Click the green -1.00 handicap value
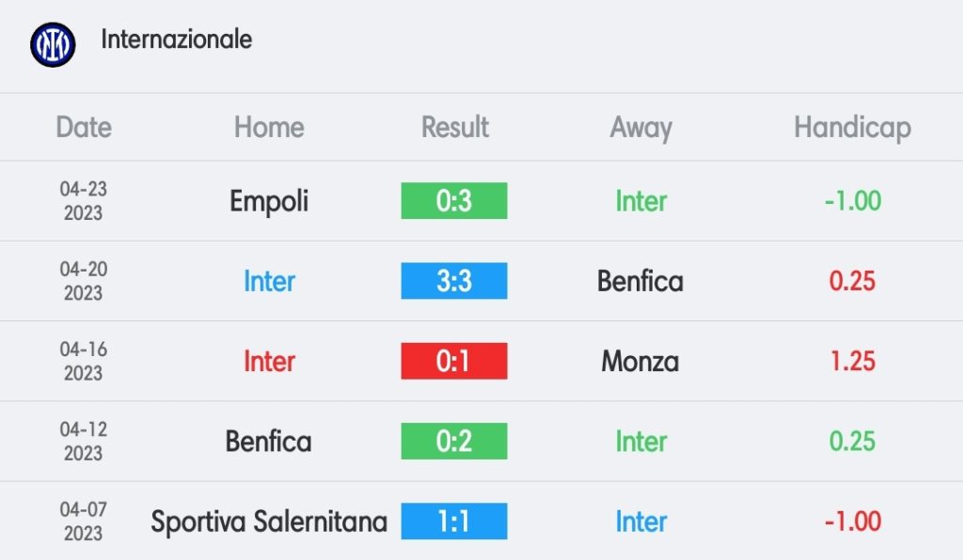The image size is (963, 560). 852,201
